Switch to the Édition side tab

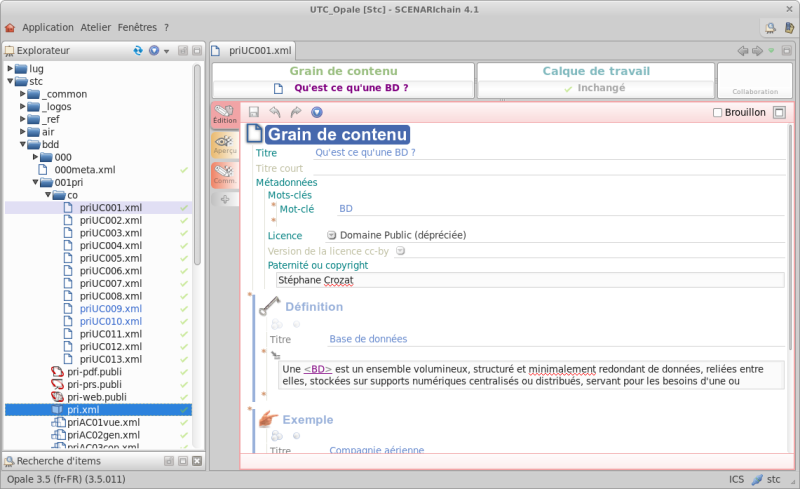point(224,114)
